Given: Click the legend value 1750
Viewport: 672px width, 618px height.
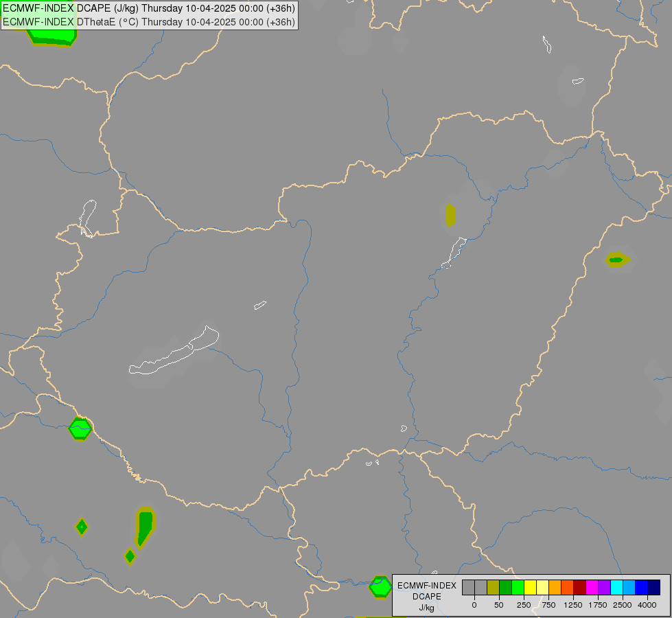Looking at the screenshot, I should pyautogui.click(x=598, y=605).
